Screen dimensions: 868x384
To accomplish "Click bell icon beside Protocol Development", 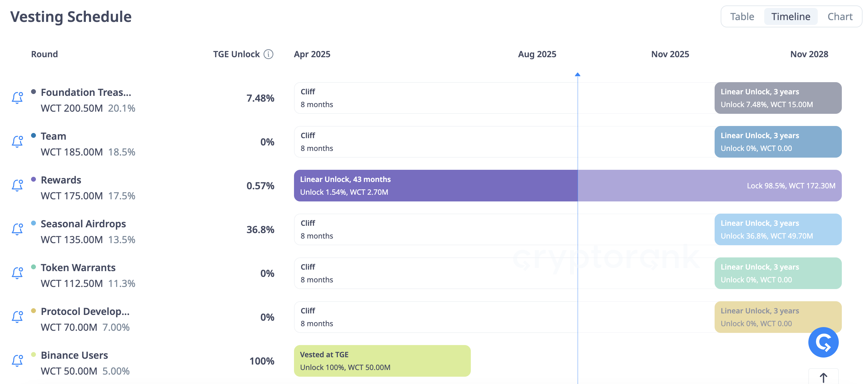I will pos(18,317).
